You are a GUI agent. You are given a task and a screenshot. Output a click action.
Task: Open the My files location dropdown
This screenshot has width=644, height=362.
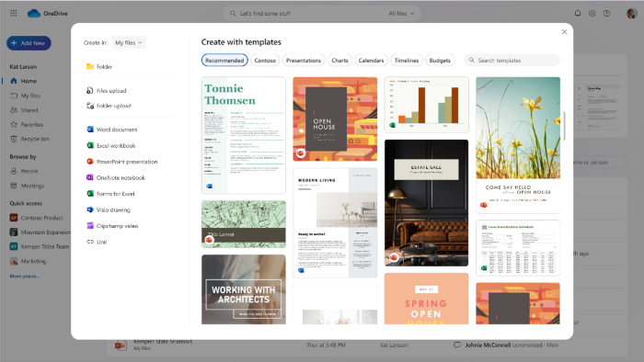tap(129, 42)
